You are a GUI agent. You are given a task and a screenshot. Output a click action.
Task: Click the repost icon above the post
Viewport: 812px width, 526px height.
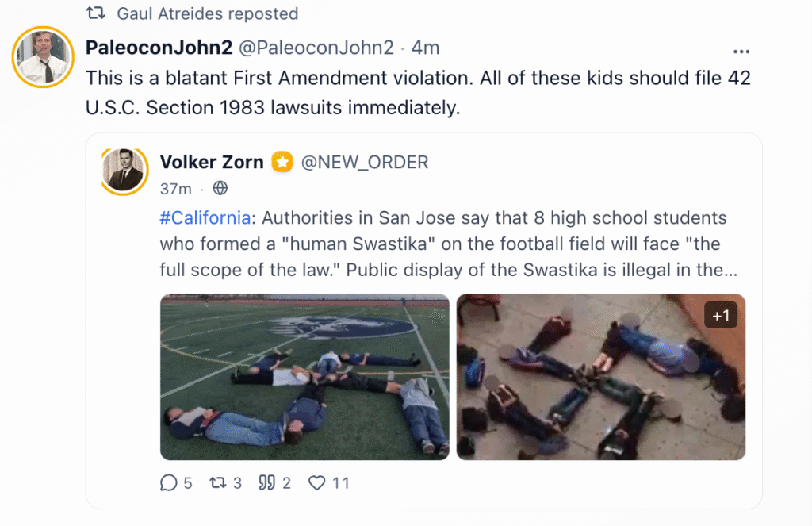[96, 13]
